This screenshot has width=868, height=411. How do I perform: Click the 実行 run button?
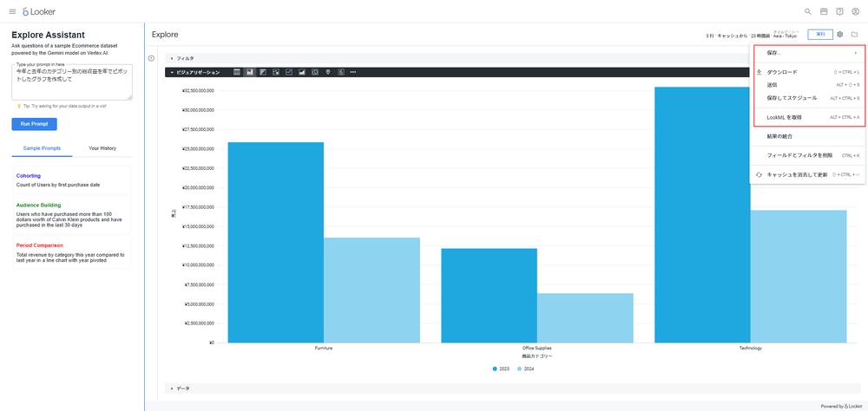click(x=820, y=35)
